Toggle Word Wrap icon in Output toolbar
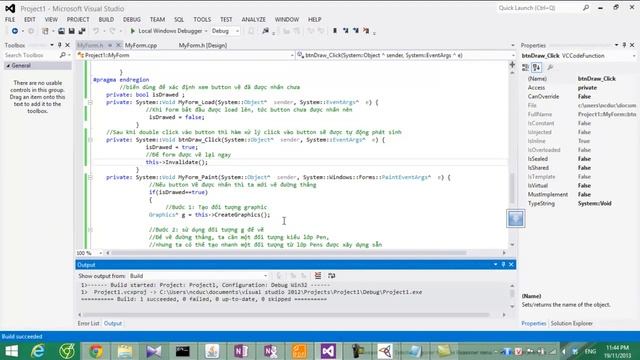 tap(331, 276)
